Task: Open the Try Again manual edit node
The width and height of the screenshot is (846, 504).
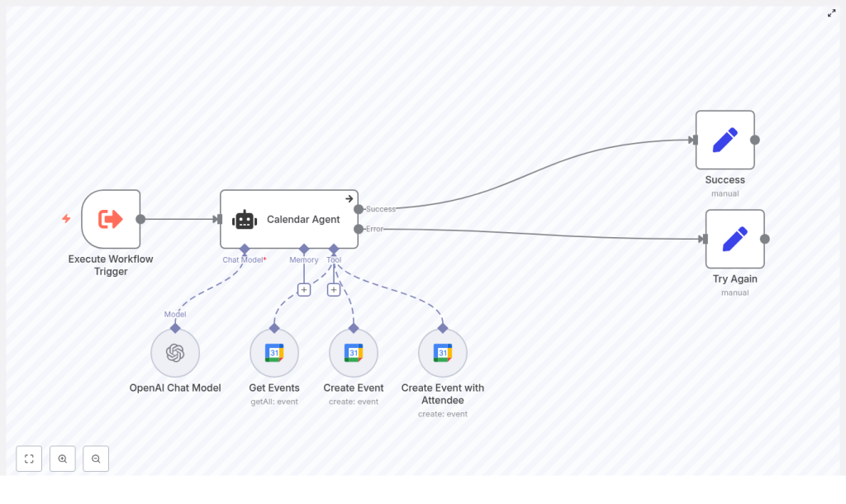Action: (734, 238)
